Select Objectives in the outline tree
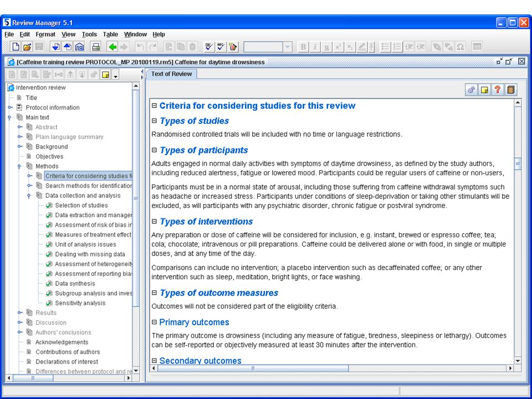The height and width of the screenshot is (399, 532). click(x=49, y=156)
